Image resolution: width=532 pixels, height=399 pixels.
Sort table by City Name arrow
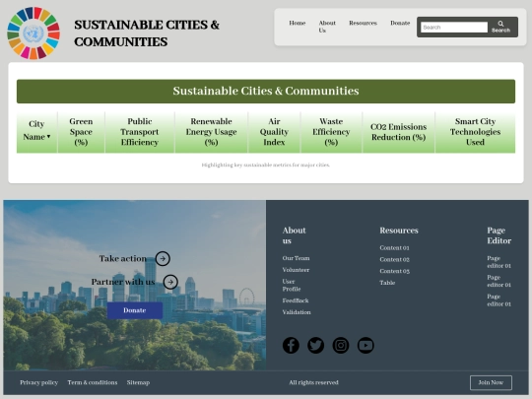[48, 136]
